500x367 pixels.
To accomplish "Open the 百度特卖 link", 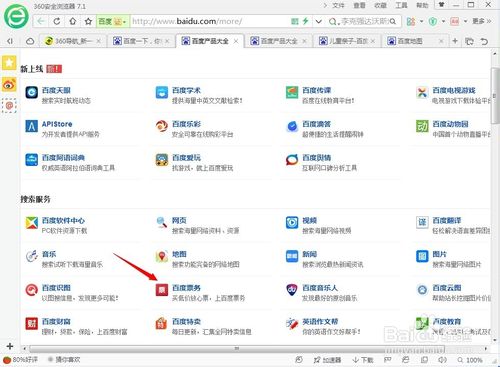I will pos(186,322).
